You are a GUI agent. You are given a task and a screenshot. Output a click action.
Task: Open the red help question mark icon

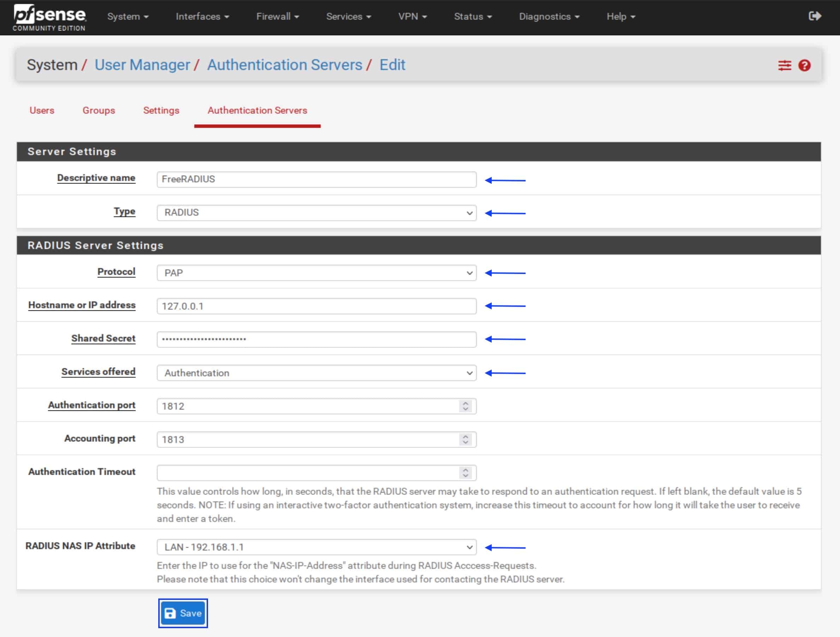click(x=804, y=65)
